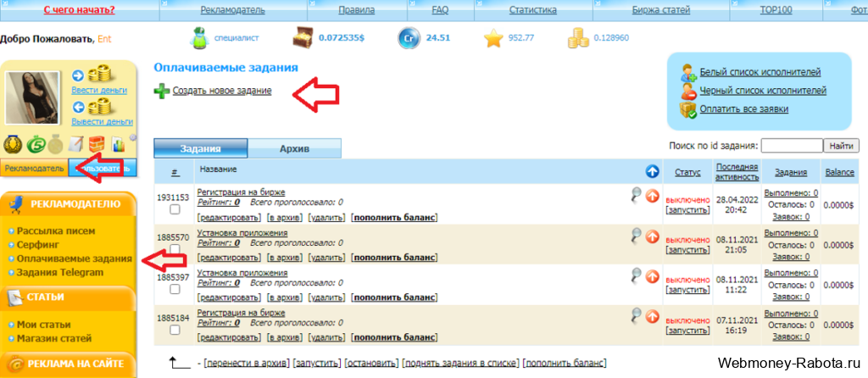Click the magnifier icon for task 1885397
Image resolution: width=868 pixels, height=378 pixels.
point(637,275)
